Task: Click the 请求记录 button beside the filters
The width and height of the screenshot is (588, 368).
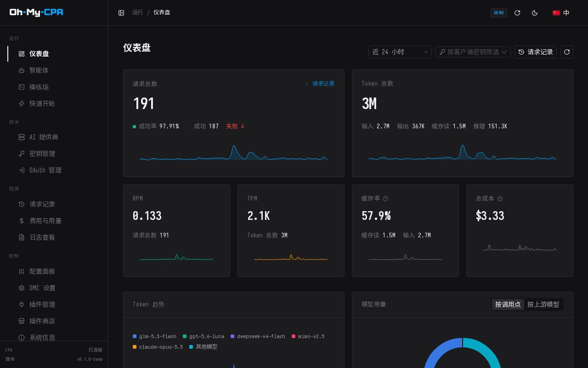Action: coord(536,52)
